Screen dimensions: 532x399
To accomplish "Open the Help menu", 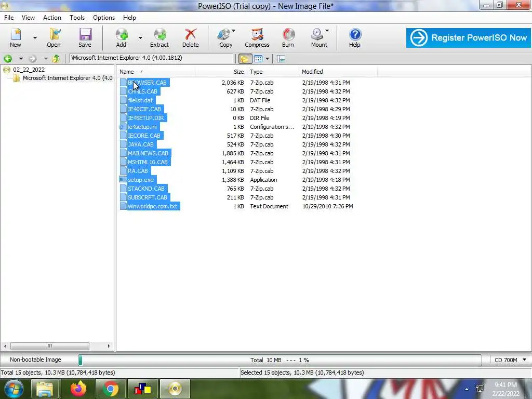I will pyautogui.click(x=129, y=18).
